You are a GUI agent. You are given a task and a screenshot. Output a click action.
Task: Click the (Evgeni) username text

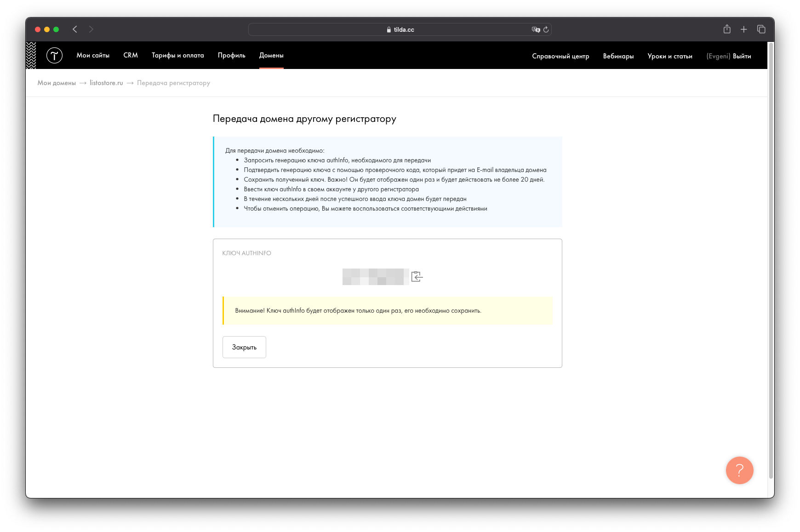[718, 56]
